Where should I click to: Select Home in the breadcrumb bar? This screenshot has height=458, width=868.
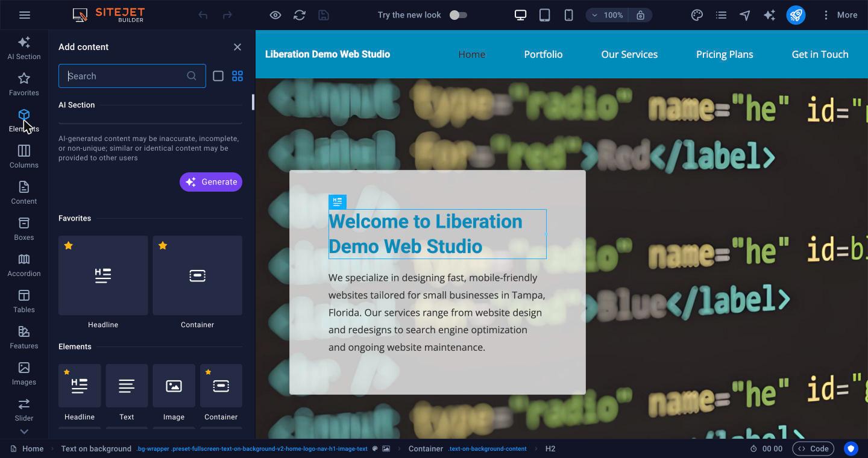point(27,449)
